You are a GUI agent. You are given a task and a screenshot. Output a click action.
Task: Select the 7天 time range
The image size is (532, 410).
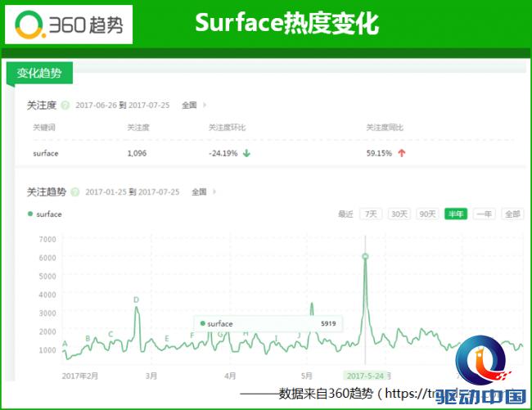click(371, 214)
